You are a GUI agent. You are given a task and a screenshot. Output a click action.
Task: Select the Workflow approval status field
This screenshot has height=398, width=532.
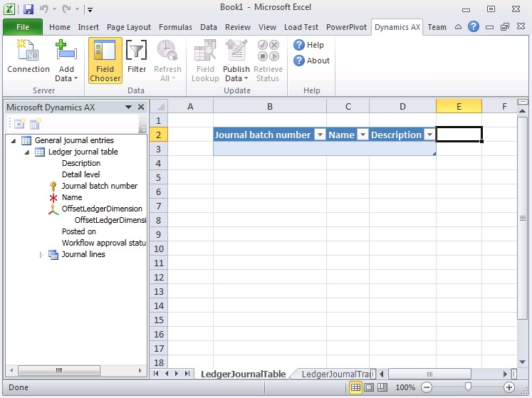click(x=104, y=243)
